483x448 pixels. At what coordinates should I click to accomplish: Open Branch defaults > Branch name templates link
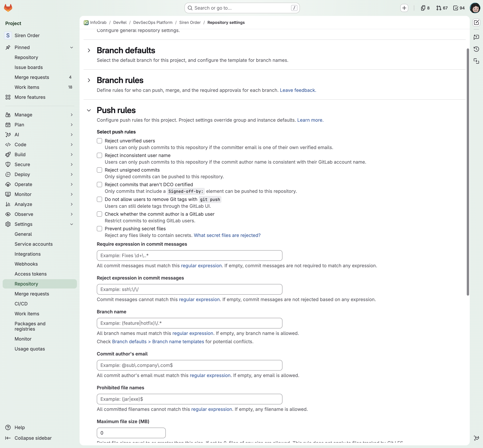[158, 342]
